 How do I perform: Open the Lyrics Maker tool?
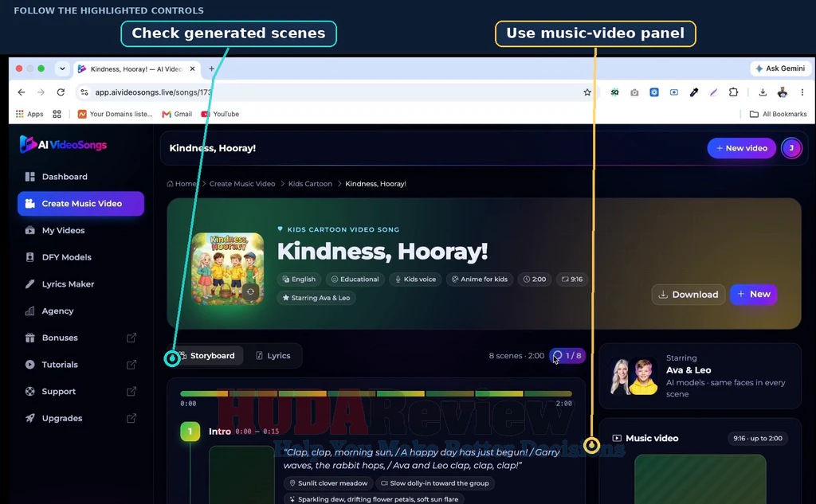(59, 284)
